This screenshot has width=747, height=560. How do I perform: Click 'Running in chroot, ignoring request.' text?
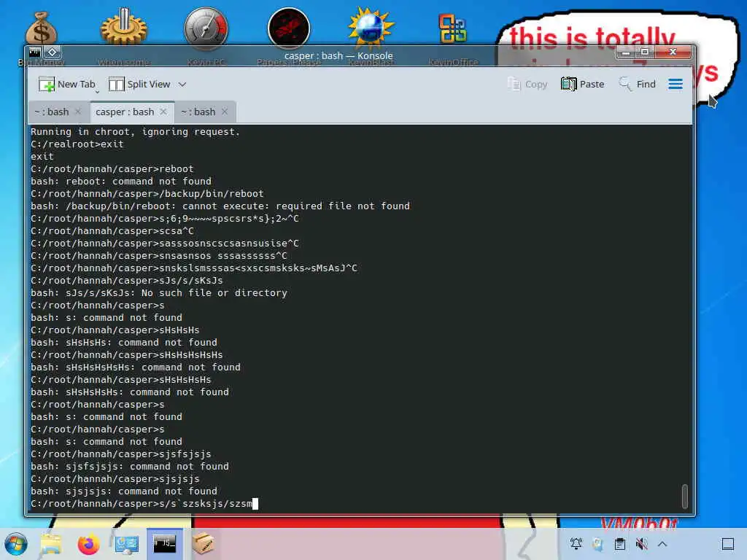click(135, 132)
